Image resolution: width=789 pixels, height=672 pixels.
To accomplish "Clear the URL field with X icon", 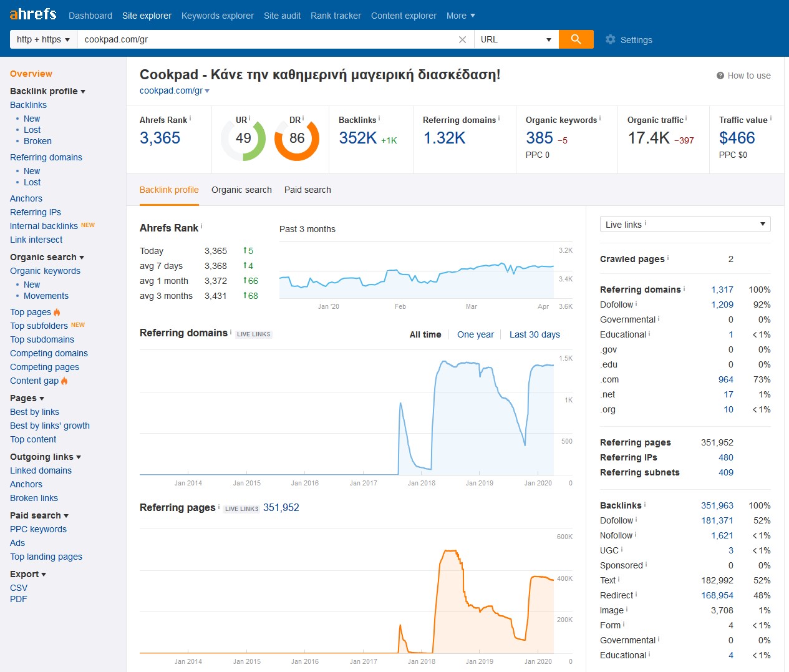I will click(462, 39).
